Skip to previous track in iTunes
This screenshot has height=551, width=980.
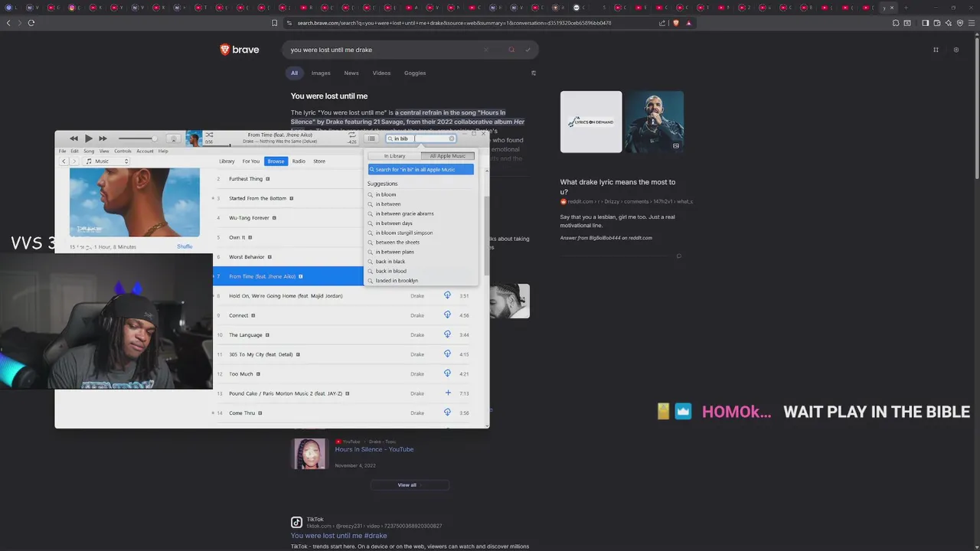tap(73, 139)
